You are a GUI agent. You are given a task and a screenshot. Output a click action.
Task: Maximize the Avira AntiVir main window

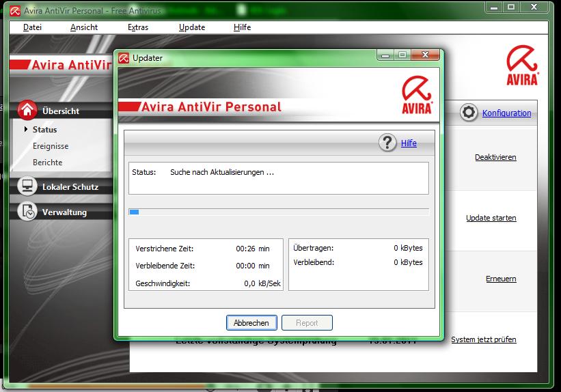pyautogui.click(x=511, y=7)
